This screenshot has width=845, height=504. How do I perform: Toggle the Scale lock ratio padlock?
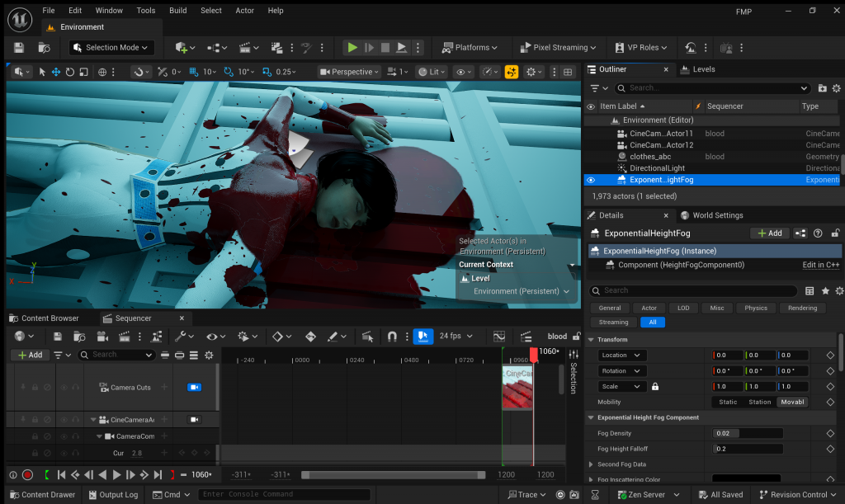click(655, 387)
